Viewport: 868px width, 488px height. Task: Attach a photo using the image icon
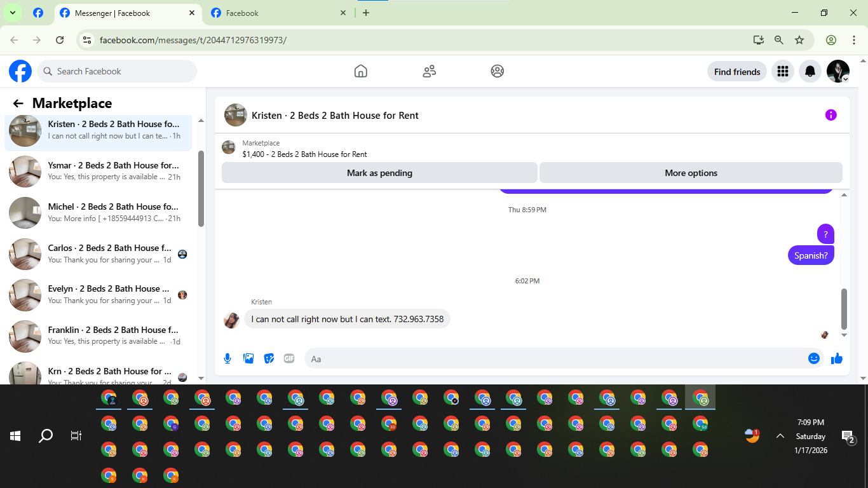[248, 358]
